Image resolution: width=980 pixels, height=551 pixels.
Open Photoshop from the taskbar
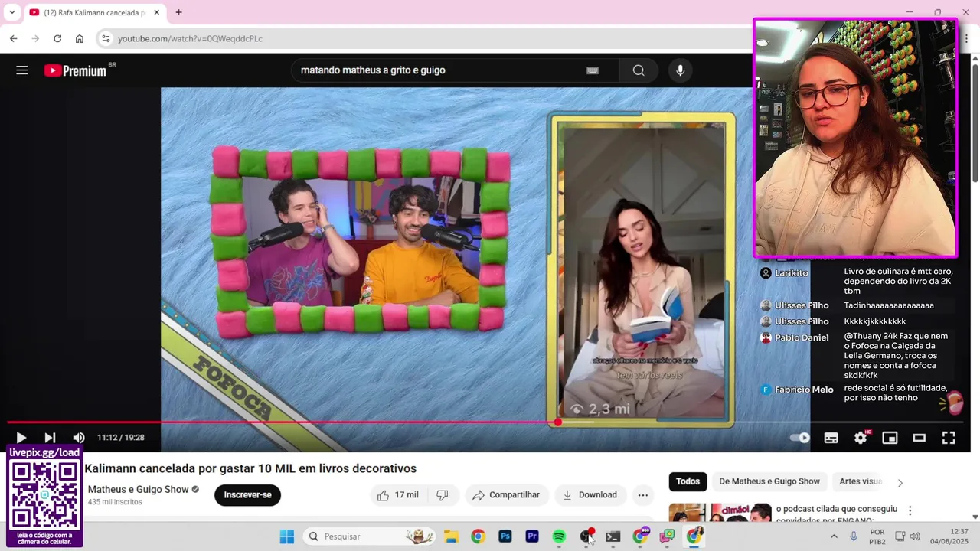(505, 536)
